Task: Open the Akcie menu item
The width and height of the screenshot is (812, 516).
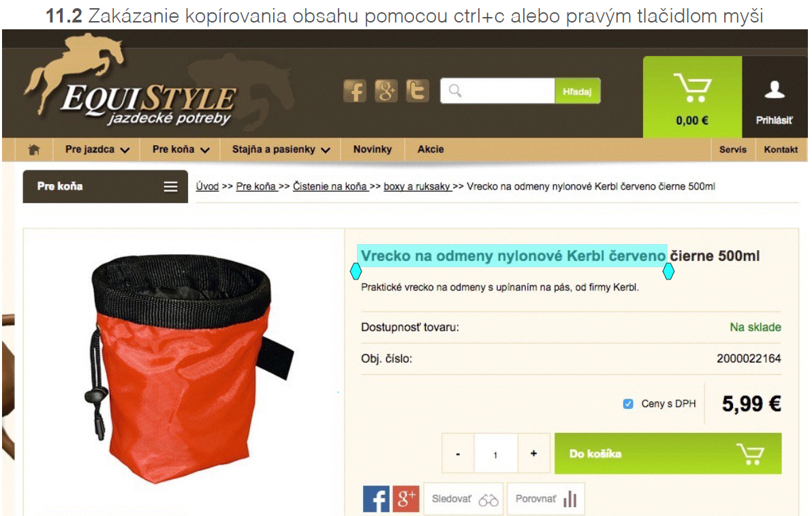Action: tap(431, 150)
